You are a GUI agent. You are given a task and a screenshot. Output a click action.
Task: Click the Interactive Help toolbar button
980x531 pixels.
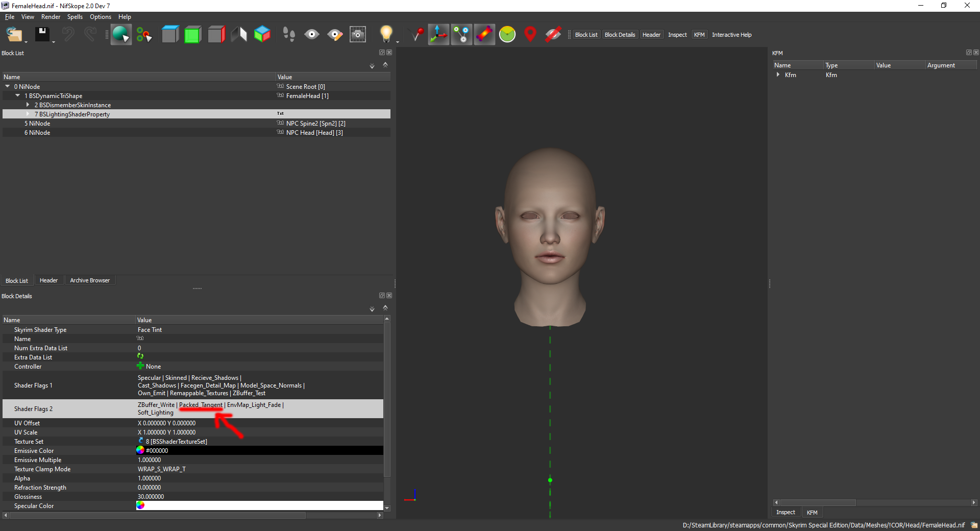[731, 35]
